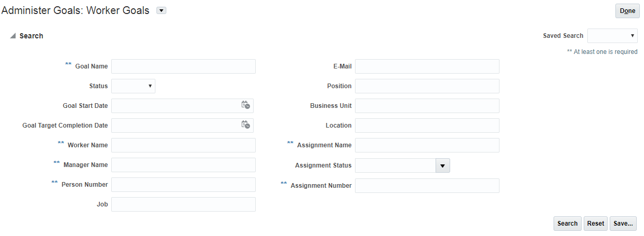The width and height of the screenshot is (644, 236).
Task: Focus the Location input field
Action: click(427, 126)
